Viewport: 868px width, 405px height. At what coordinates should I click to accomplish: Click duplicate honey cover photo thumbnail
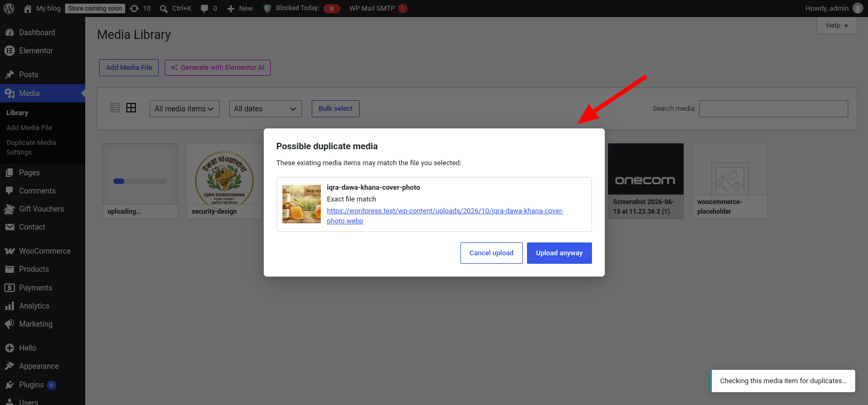coord(302,204)
